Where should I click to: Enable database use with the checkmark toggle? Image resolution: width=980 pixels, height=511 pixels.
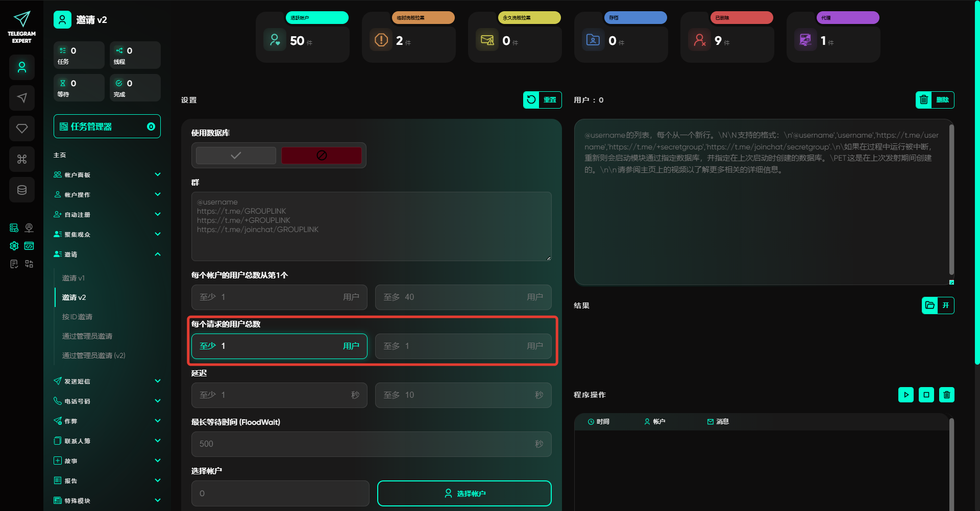coord(236,156)
